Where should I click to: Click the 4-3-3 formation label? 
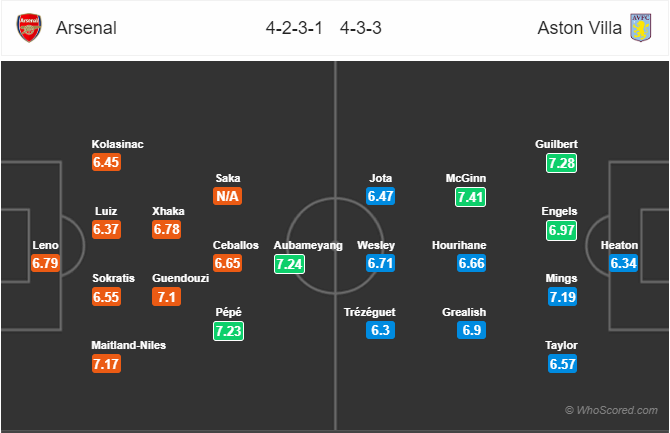coord(361,28)
